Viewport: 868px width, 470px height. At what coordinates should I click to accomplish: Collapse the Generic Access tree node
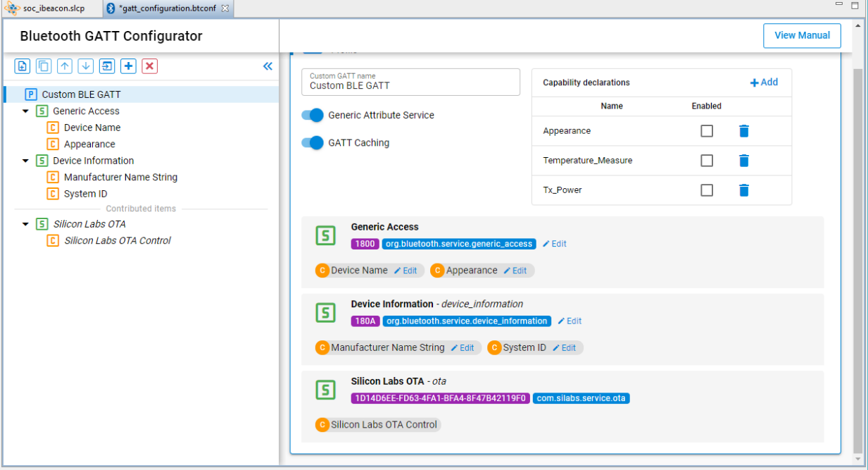(x=26, y=111)
